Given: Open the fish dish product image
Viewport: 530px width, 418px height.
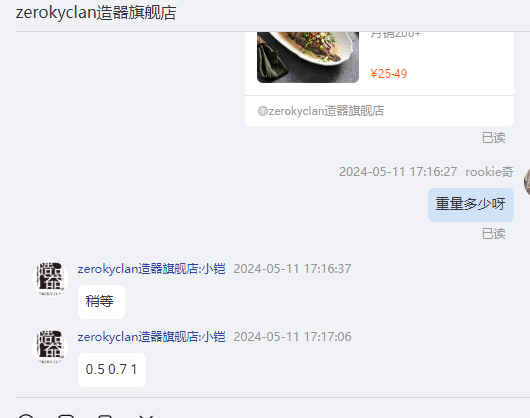Looking at the screenshot, I should pos(308,57).
